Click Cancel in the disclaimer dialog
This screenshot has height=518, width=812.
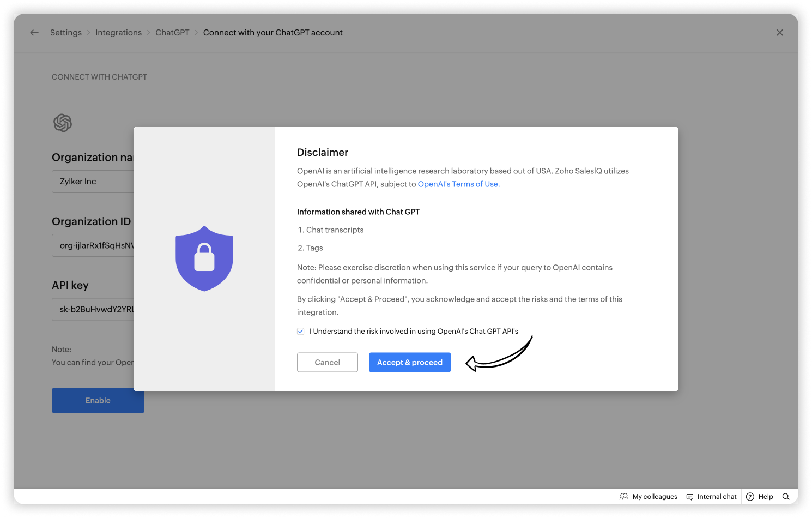click(x=328, y=363)
